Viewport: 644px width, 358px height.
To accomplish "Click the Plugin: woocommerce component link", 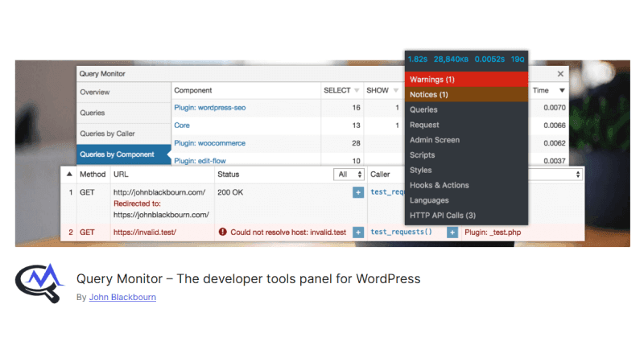I will [x=209, y=143].
